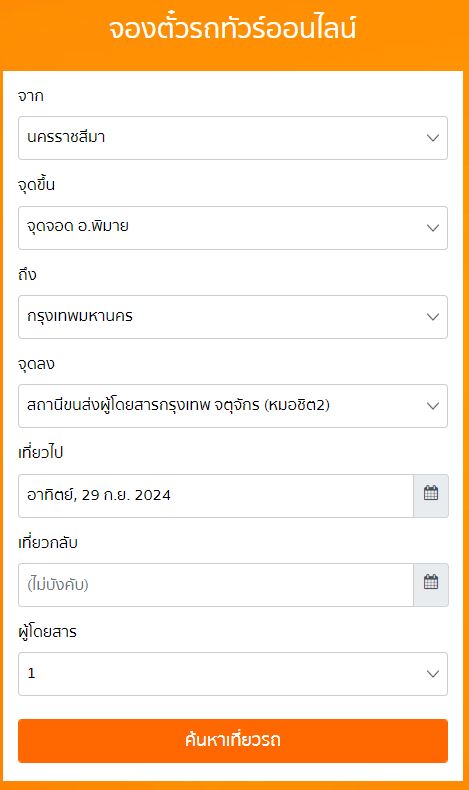Click the chevron arrow beside จุดจอด อ.พิมาย
This screenshot has width=469, height=790.
pyautogui.click(x=433, y=227)
